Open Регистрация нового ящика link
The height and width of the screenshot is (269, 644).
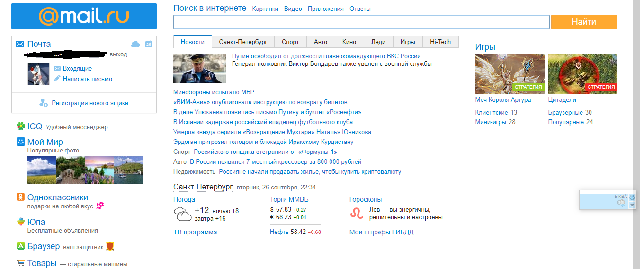(90, 103)
